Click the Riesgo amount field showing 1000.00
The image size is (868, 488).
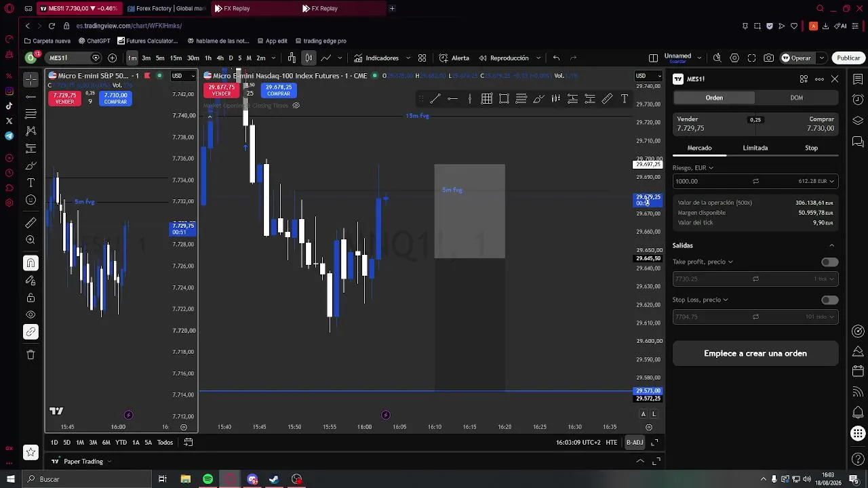point(712,182)
